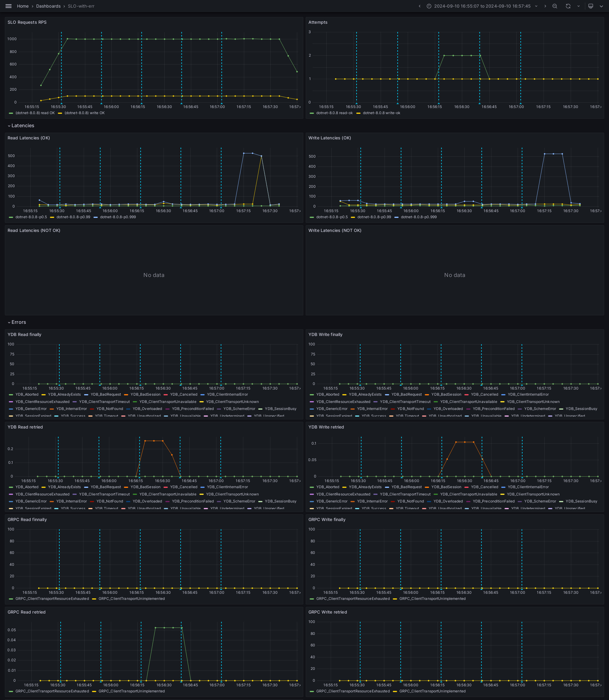Open the Dashboards breadcrumb

(48, 6)
